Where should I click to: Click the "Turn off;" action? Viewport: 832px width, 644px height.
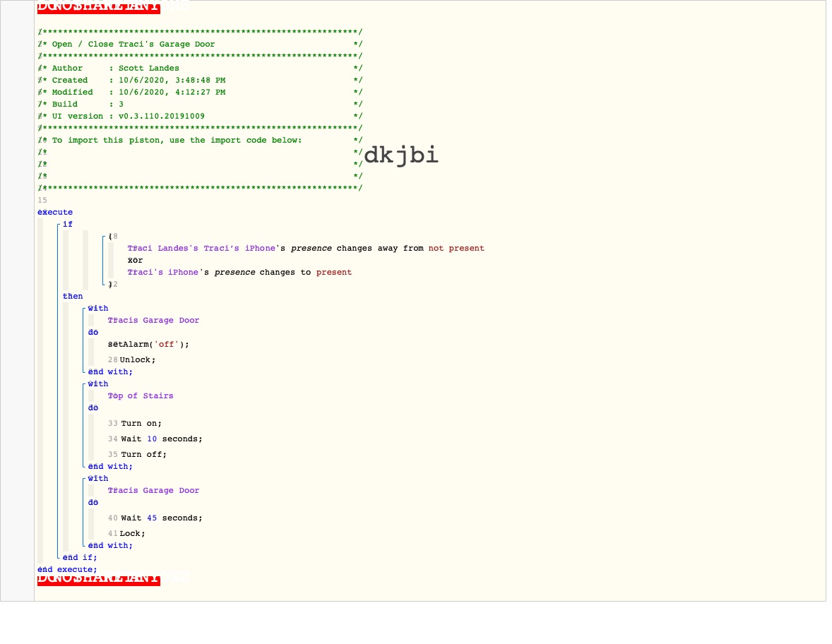coord(144,455)
